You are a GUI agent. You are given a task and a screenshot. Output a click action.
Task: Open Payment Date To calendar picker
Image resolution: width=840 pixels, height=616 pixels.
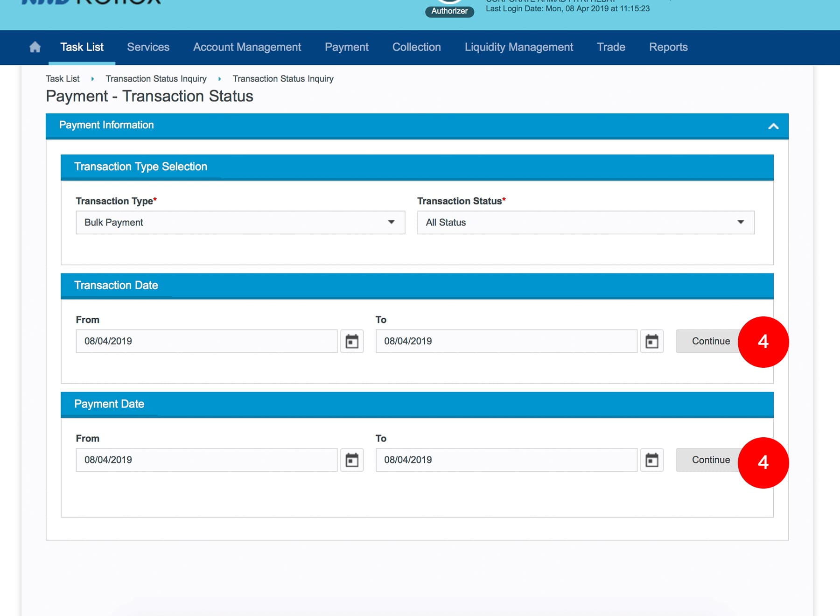point(651,460)
